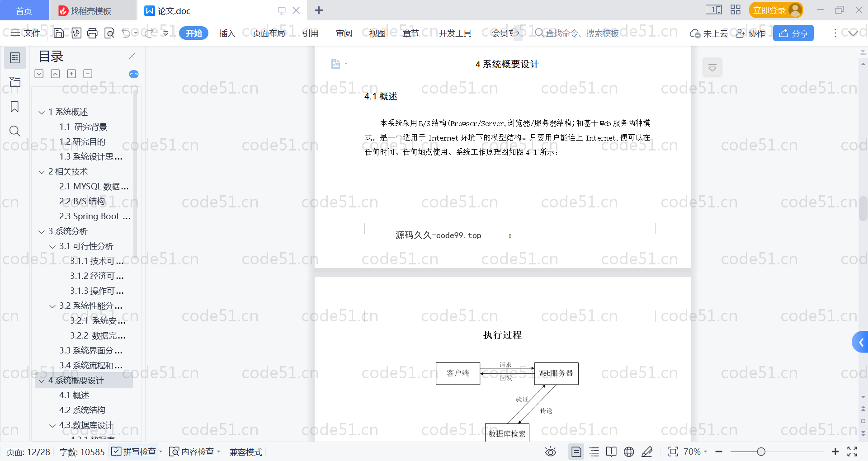
Task: Click the 分享 share button
Action: click(x=793, y=33)
